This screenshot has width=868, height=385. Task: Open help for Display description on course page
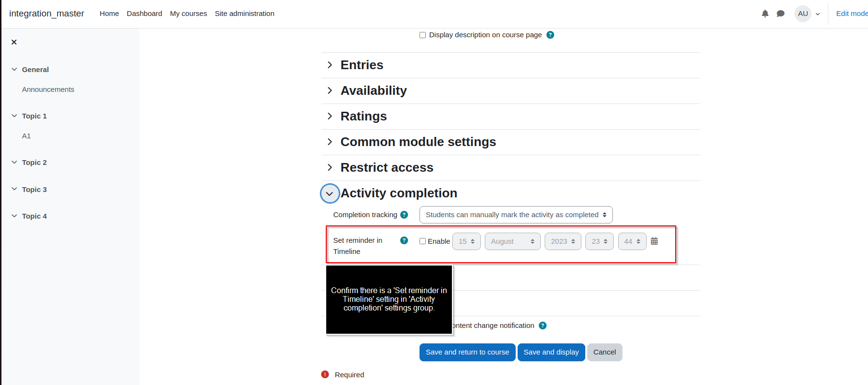(550, 35)
